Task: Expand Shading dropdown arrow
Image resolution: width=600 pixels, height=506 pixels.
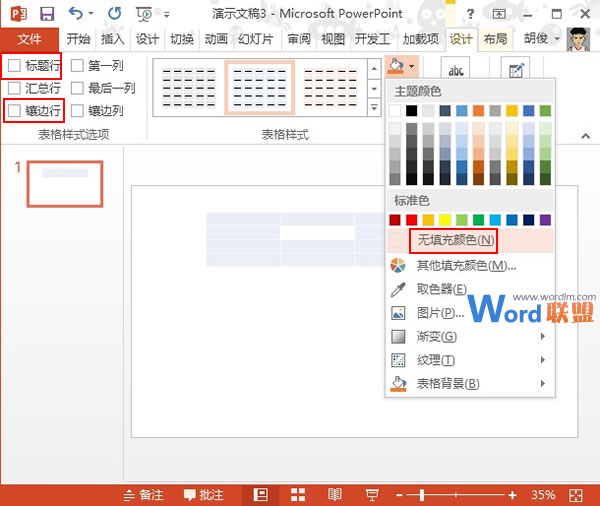Action: click(x=412, y=67)
